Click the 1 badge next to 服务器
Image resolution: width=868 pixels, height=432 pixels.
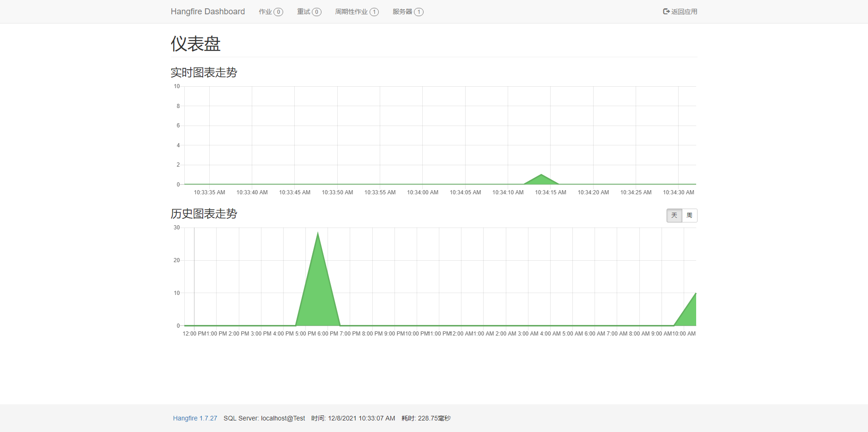click(x=419, y=12)
